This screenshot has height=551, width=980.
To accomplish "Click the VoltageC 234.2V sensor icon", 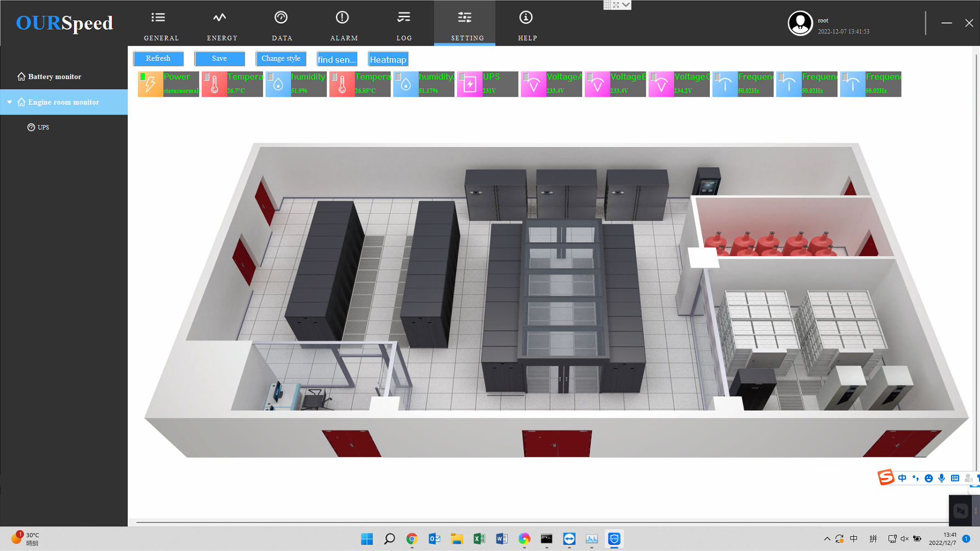I will click(661, 84).
